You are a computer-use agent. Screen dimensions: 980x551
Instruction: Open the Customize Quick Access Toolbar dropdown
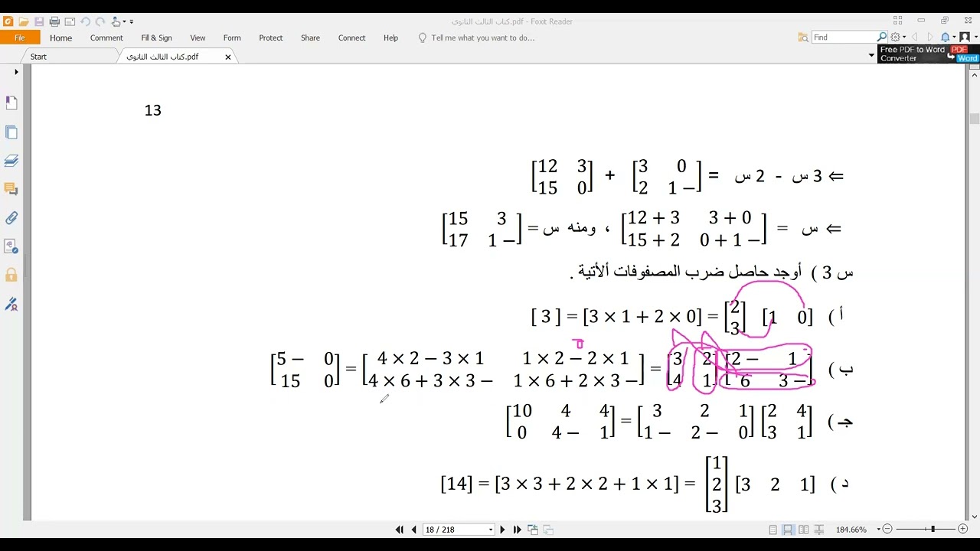(x=132, y=22)
